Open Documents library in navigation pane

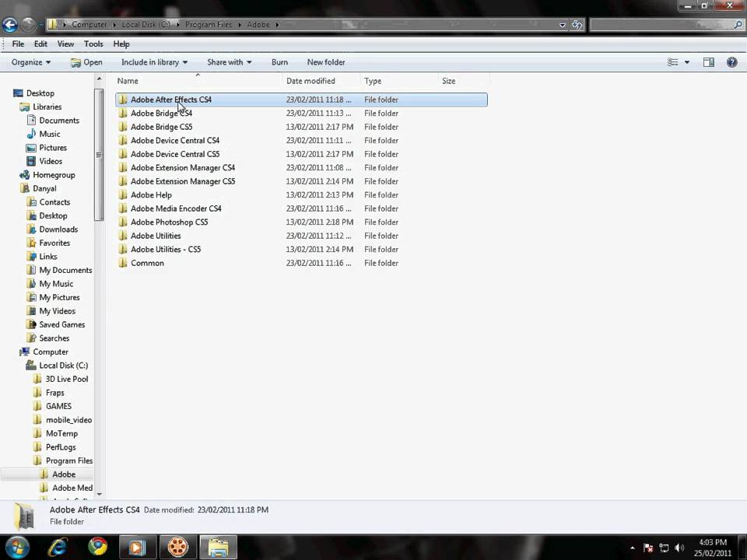(x=59, y=121)
